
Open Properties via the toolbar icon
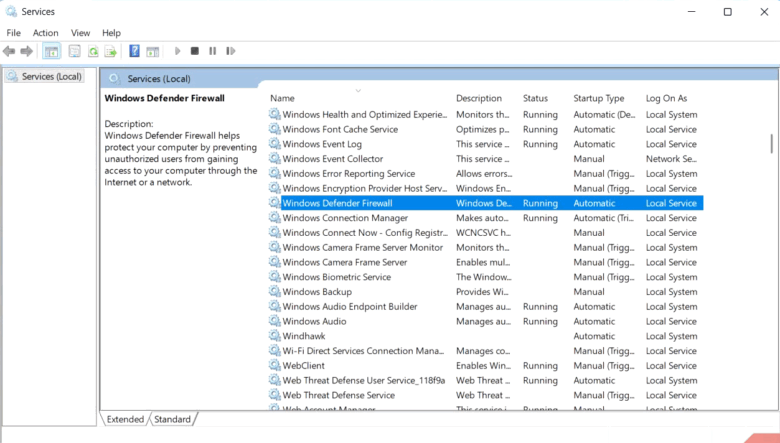[74, 51]
